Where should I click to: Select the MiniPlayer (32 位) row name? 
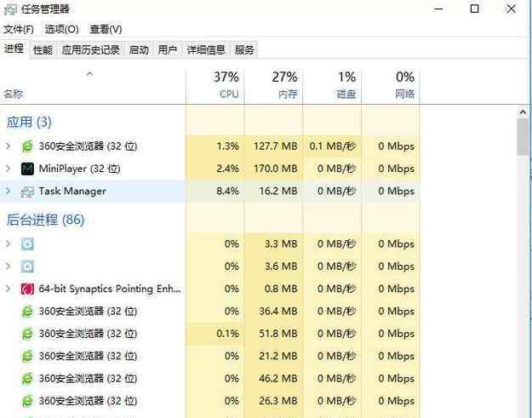point(79,169)
